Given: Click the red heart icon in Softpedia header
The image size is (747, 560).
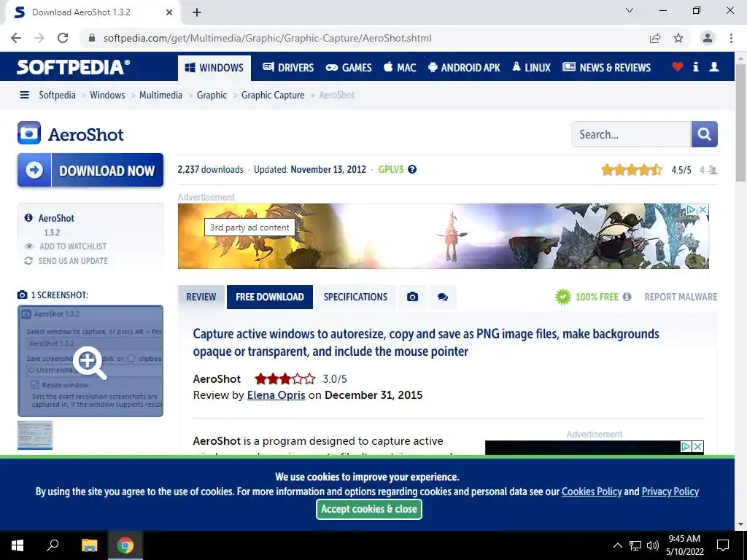Looking at the screenshot, I should pyautogui.click(x=677, y=66).
